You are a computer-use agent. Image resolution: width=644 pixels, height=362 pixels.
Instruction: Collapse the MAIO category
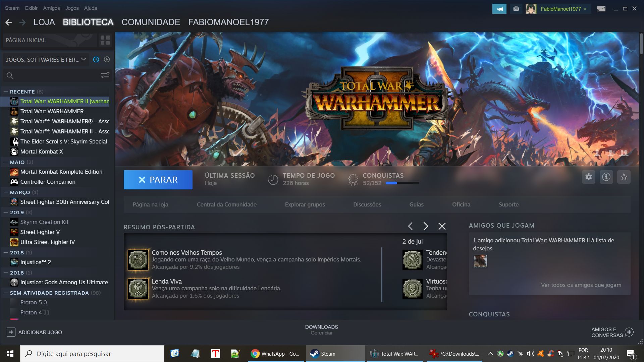[x=6, y=162]
